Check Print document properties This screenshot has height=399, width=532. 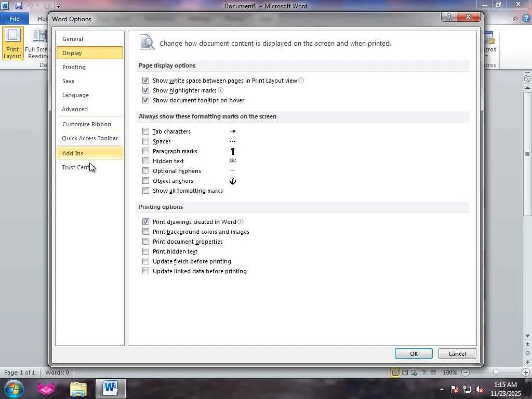[145, 241]
